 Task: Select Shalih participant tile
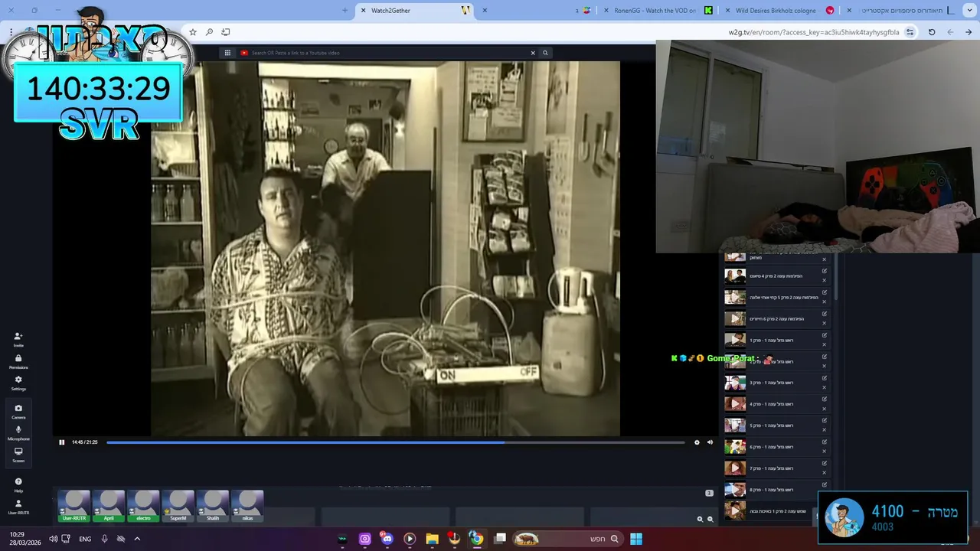click(x=213, y=506)
